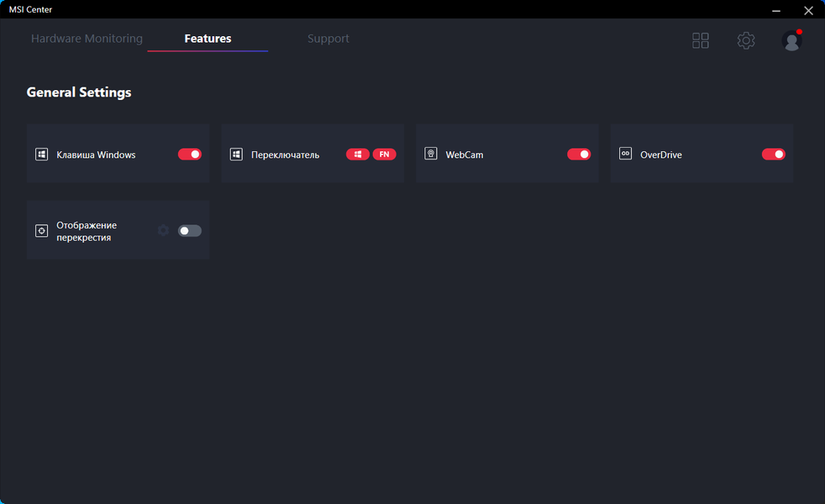Minimize the MSI Center window
The image size is (825, 504).
[776, 10]
